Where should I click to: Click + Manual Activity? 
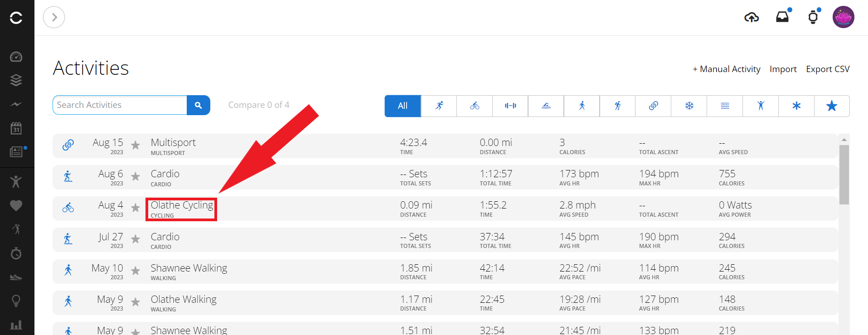click(726, 69)
